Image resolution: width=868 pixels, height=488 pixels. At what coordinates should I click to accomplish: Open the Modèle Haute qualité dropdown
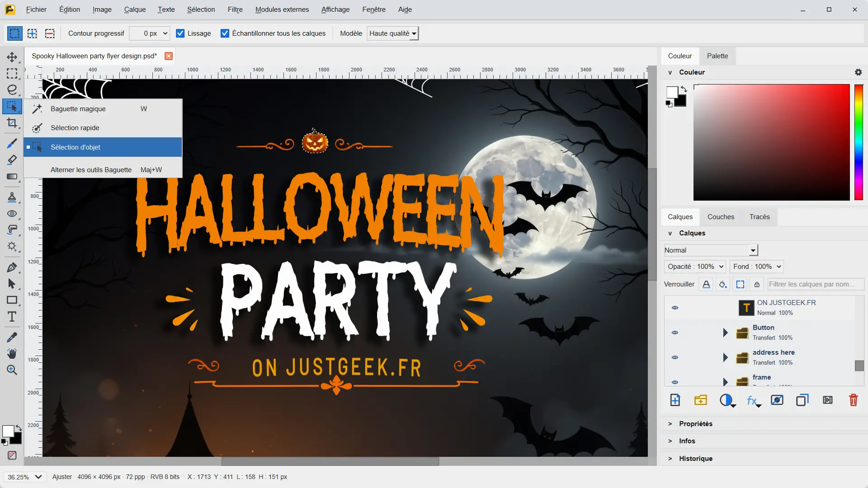[x=392, y=33]
